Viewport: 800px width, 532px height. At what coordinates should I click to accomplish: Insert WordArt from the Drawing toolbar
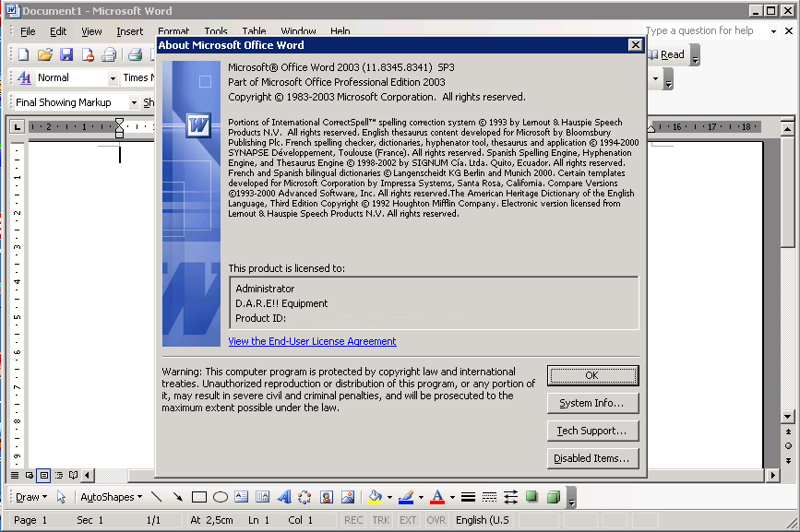(x=283, y=497)
